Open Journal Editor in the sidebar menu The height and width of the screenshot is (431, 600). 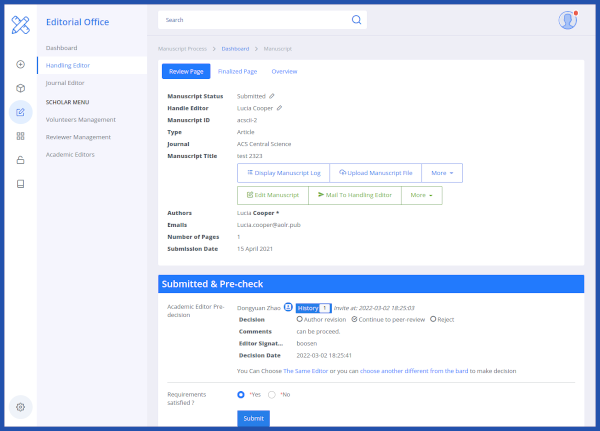tap(65, 83)
